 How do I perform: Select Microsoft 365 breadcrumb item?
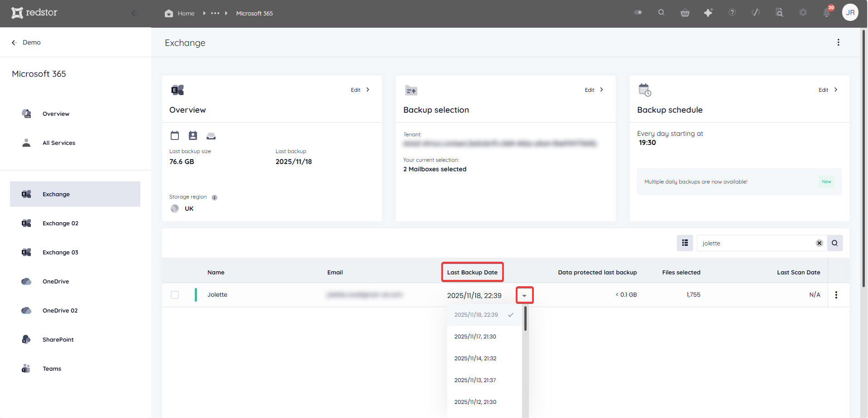[x=254, y=13]
